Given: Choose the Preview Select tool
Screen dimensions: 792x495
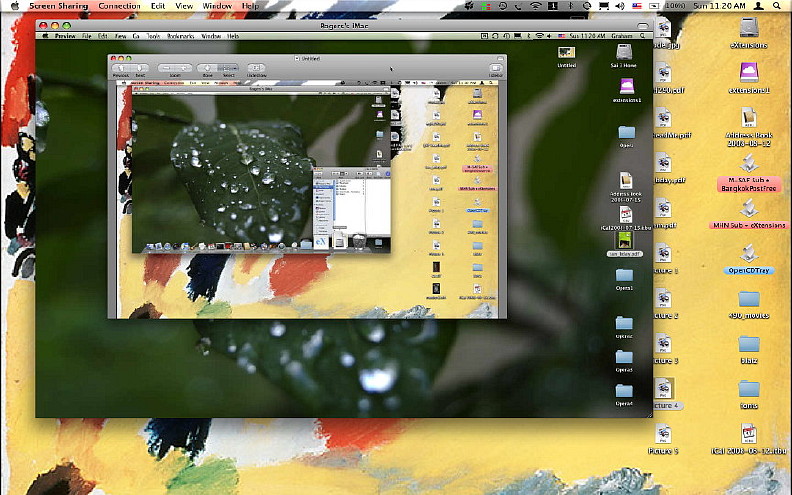Looking at the screenshot, I should (x=228, y=68).
